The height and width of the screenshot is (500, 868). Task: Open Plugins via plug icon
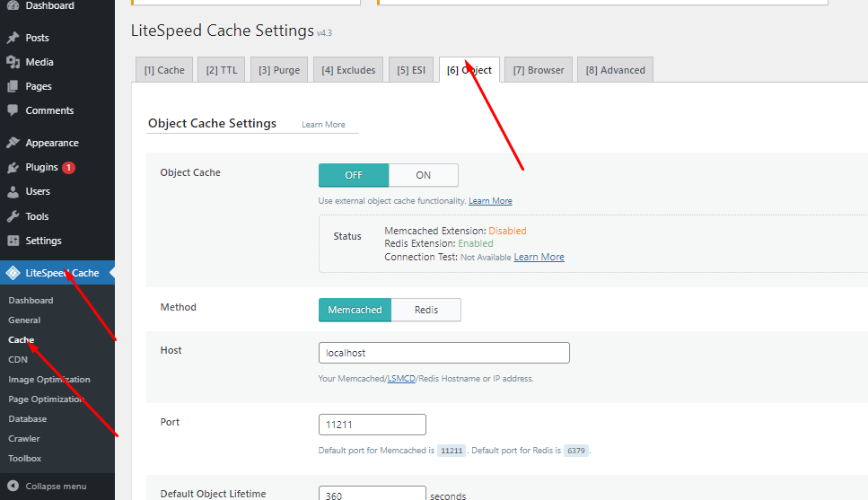[13, 167]
